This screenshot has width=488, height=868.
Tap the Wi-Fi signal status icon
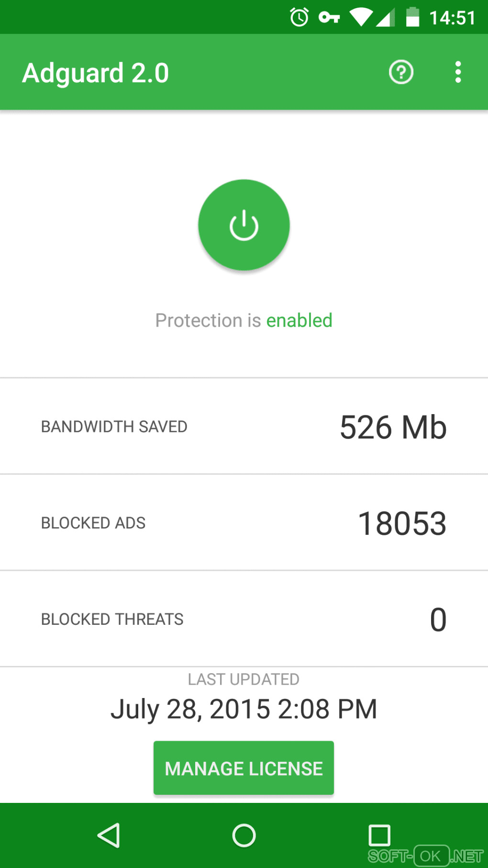pyautogui.click(x=361, y=18)
